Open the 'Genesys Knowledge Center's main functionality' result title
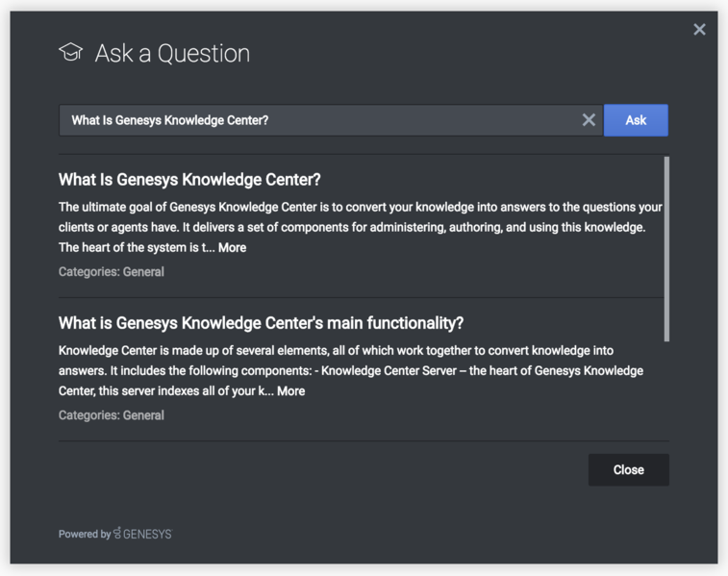Image resolution: width=728 pixels, height=576 pixels. [261, 323]
